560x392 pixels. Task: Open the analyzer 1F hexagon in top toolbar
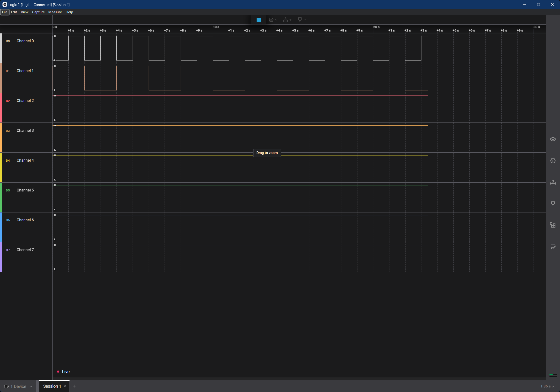(271, 20)
